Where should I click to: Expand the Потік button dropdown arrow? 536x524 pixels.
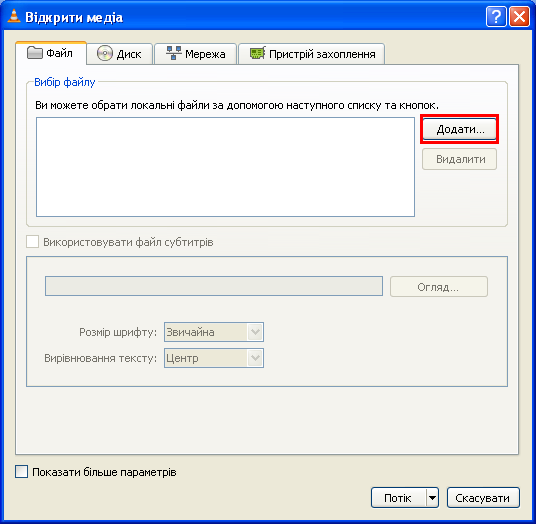click(x=432, y=498)
